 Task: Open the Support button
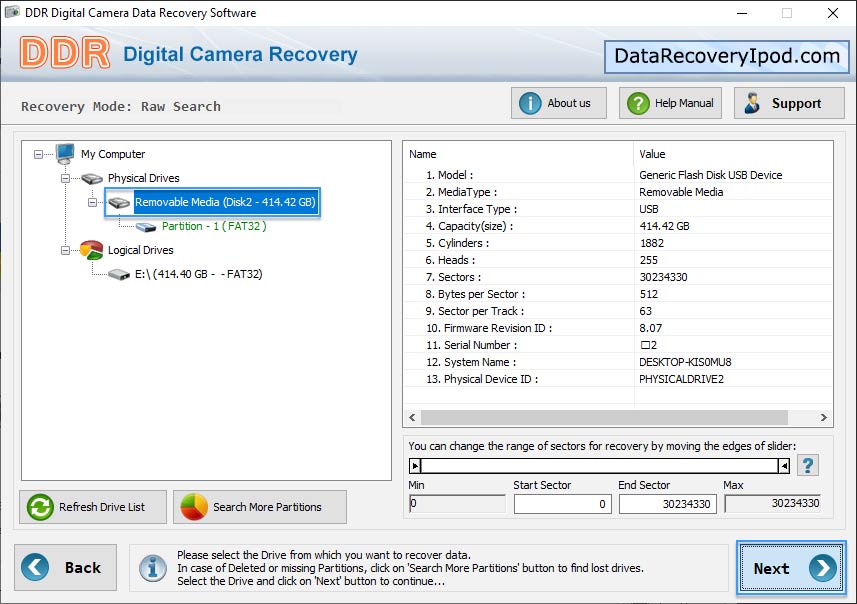click(789, 103)
